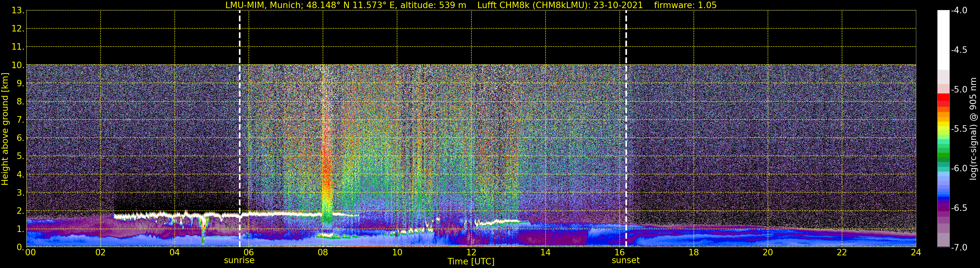980x268 pixels.
Task: Click the height axis tick label '6.'
Action: click(x=20, y=138)
